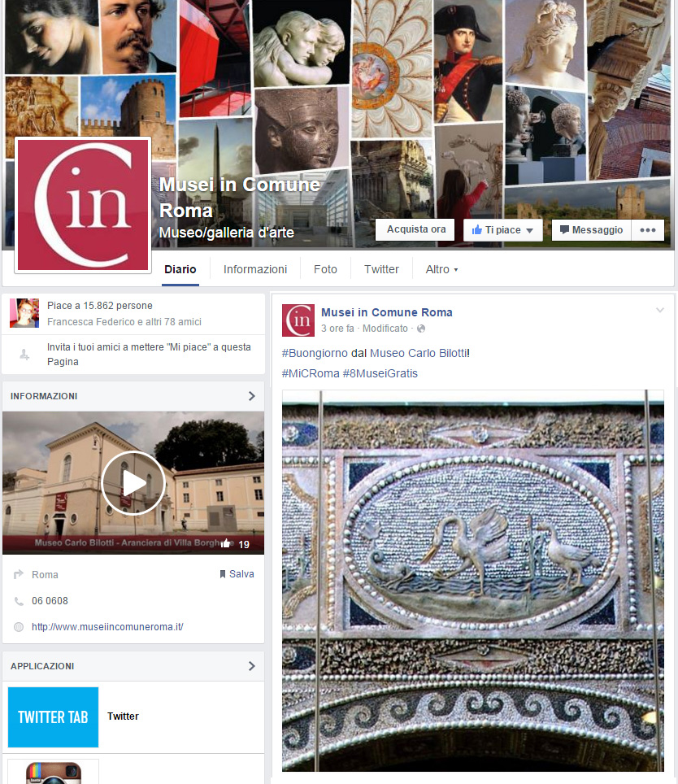The image size is (678, 784).
Task: Open the Museo Carlo Bilotti link
Action: click(418, 353)
